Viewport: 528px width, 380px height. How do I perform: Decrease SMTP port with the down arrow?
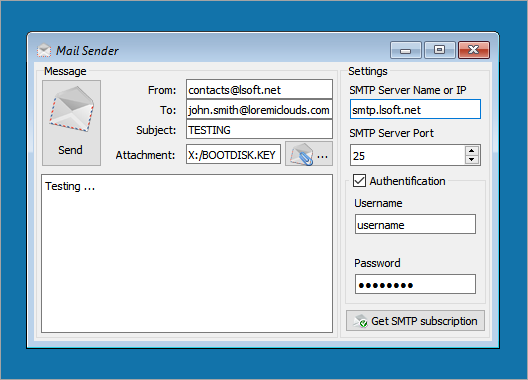pyautogui.click(x=472, y=159)
